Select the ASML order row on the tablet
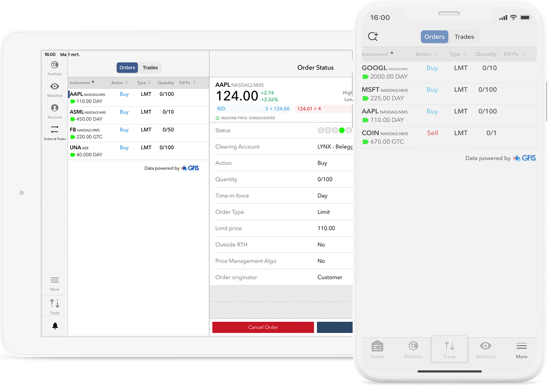 coord(138,115)
